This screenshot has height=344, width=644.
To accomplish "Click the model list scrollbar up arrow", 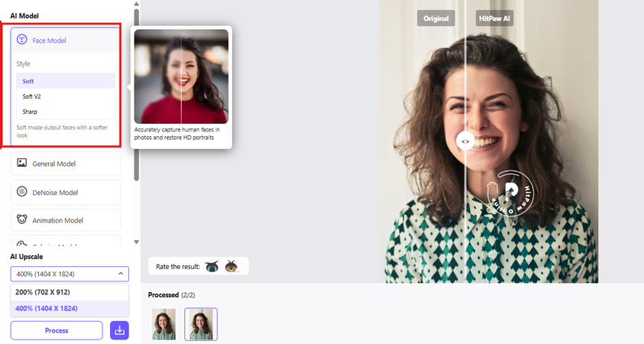I will point(136,4).
